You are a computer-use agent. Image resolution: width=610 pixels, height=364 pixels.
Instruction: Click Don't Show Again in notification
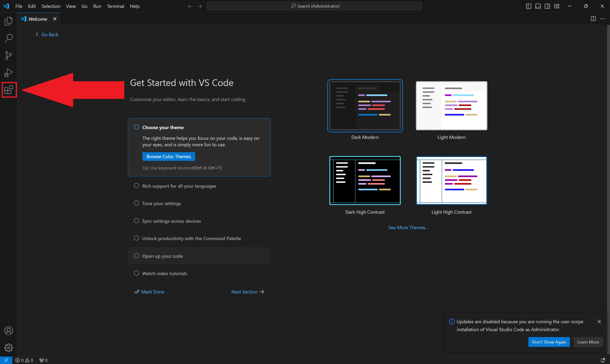click(549, 342)
